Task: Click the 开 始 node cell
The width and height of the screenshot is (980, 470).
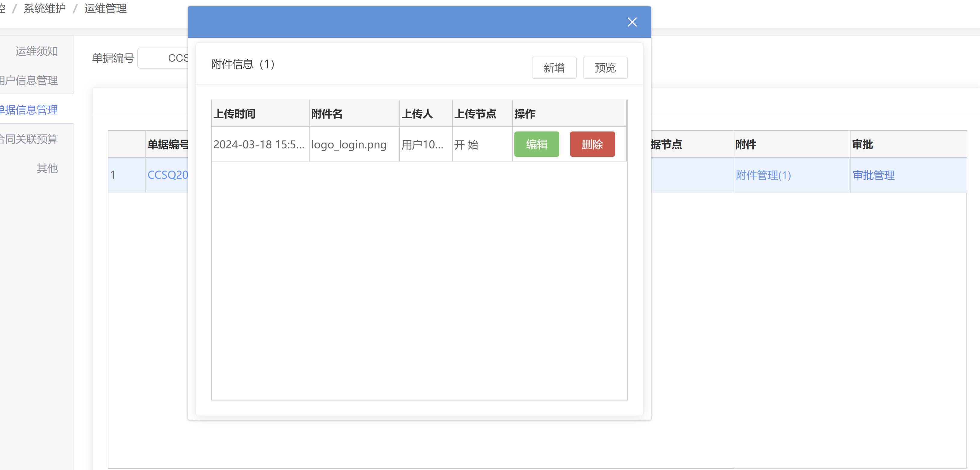Action: pos(482,144)
